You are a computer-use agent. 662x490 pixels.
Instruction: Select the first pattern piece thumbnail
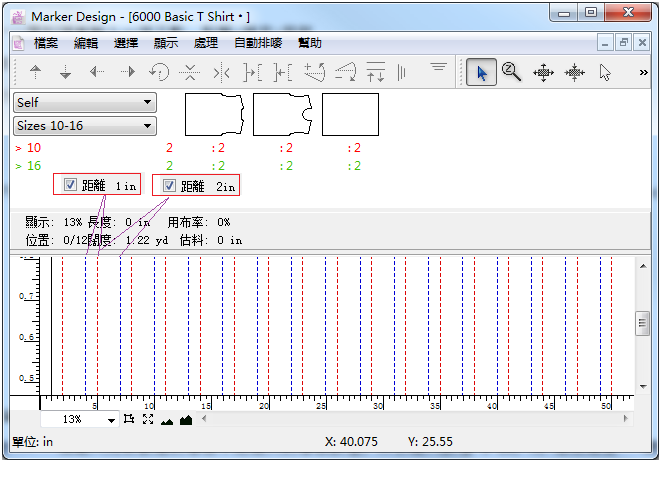click(214, 114)
